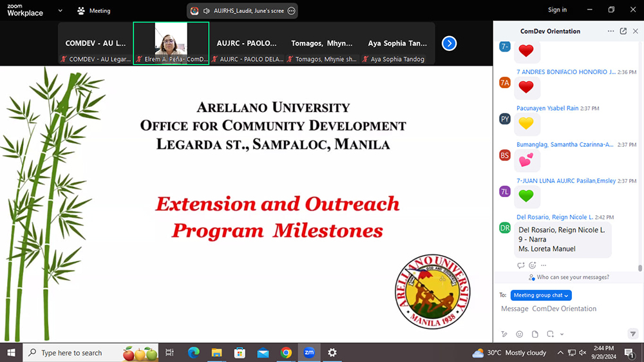Click the Type here to search box

pos(90,352)
